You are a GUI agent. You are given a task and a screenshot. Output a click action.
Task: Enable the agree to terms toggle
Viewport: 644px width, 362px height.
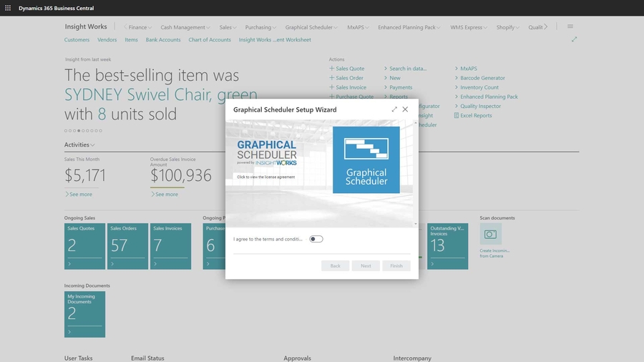[316, 239]
